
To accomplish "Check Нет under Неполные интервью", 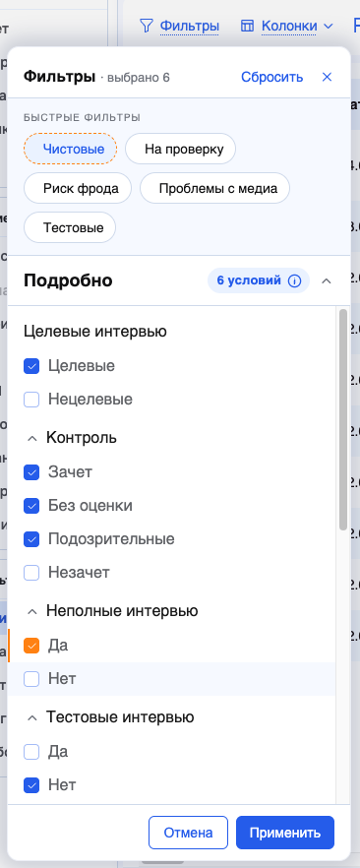I will 31,679.
